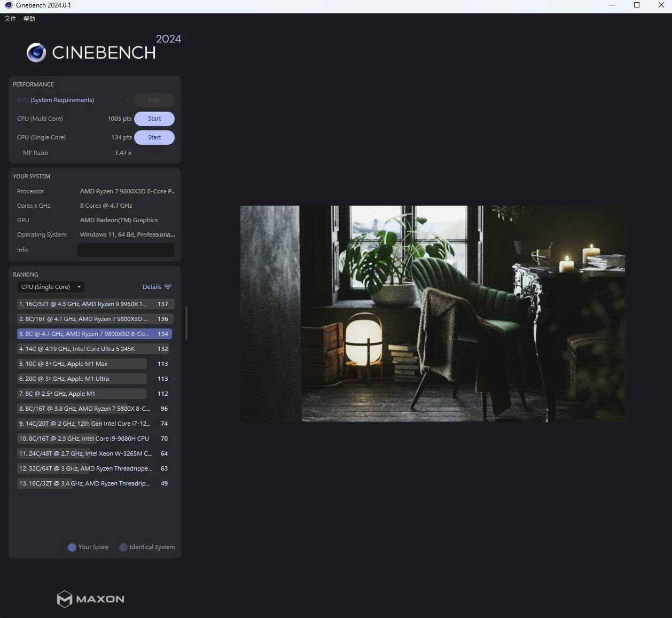Screen dimensions: 672x618
Task: Maximize the Cinebench window
Action: click(637, 5)
